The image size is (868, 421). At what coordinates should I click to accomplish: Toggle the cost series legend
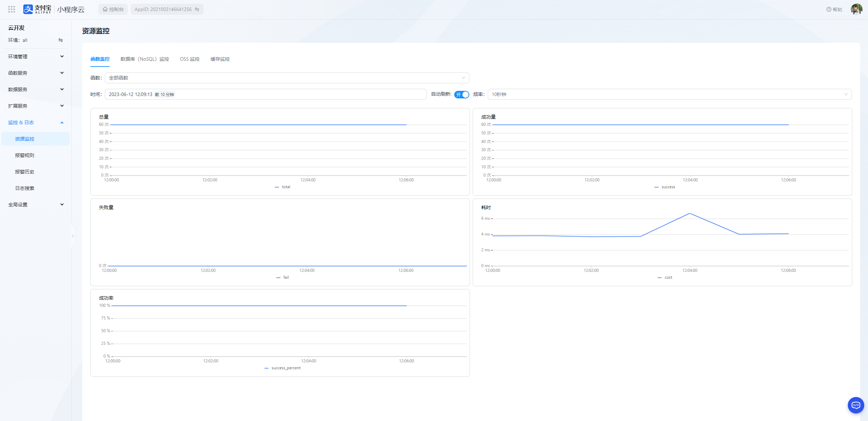(x=665, y=277)
